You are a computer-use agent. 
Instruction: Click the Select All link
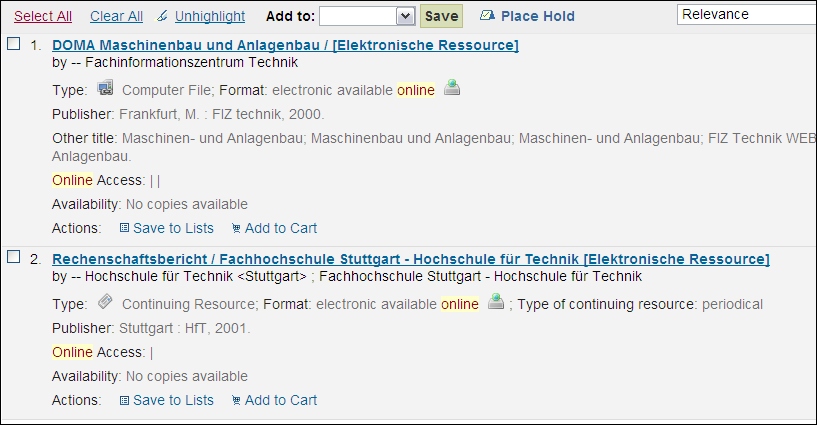tap(43, 16)
